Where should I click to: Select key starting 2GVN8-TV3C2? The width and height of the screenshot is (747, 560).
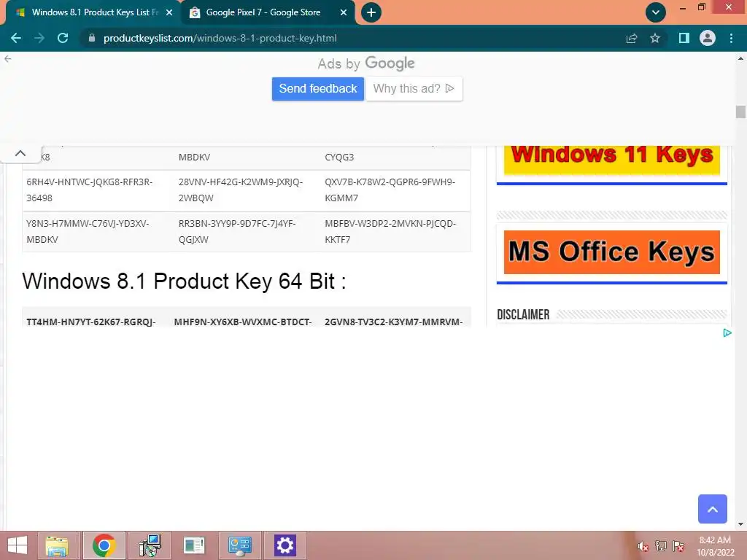tap(393, 322)
